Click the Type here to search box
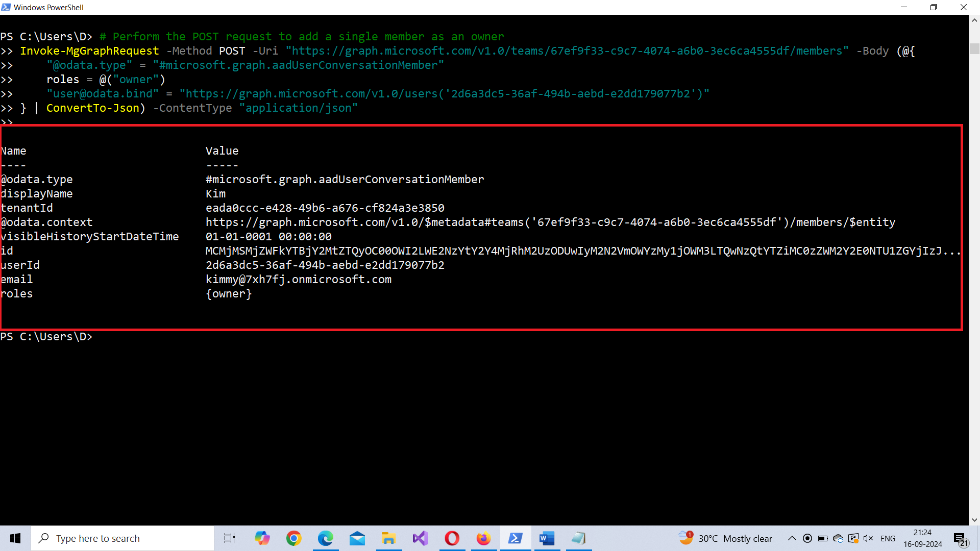The image size is (980, 551). (x=122, y=538)
